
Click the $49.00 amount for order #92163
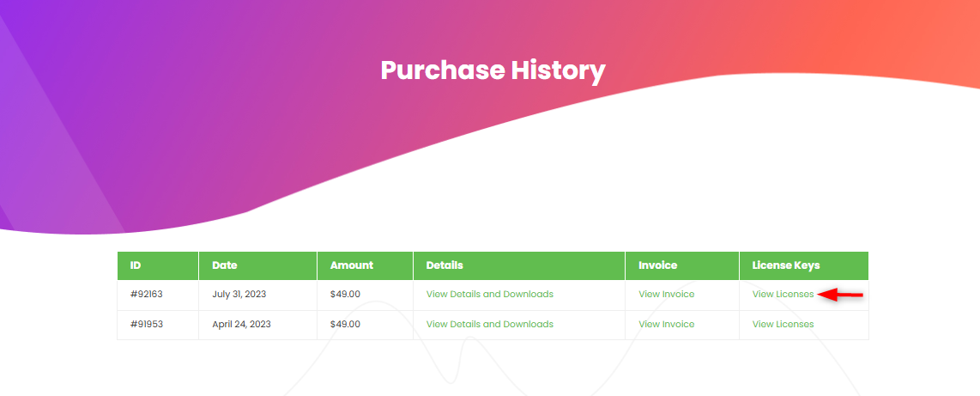[345, 294]
